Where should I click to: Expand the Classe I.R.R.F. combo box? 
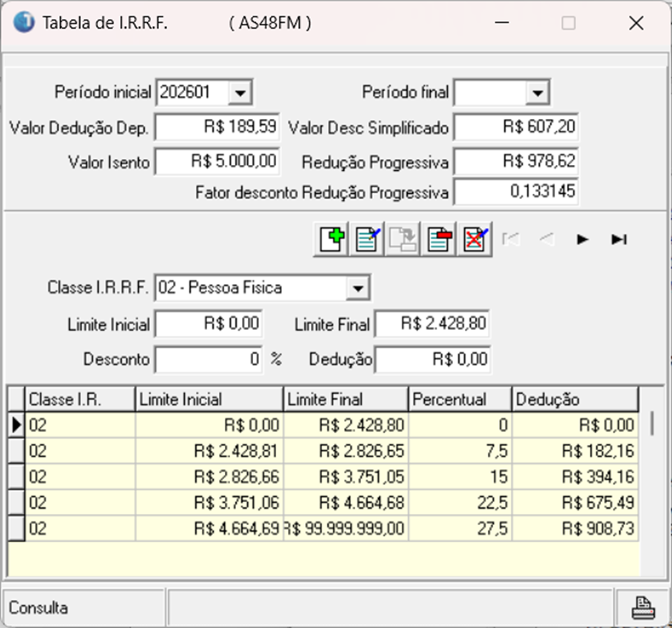click(x=360, y=288)
